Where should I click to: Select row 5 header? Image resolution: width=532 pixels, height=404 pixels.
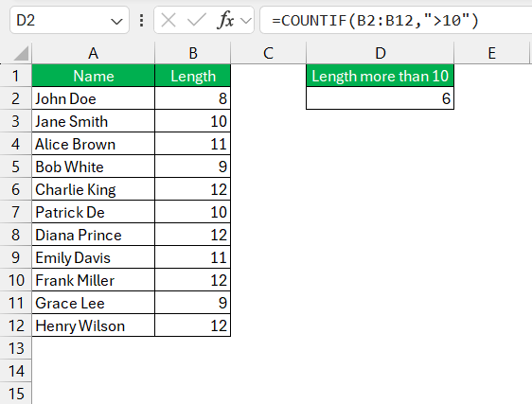tap(15, 167)
